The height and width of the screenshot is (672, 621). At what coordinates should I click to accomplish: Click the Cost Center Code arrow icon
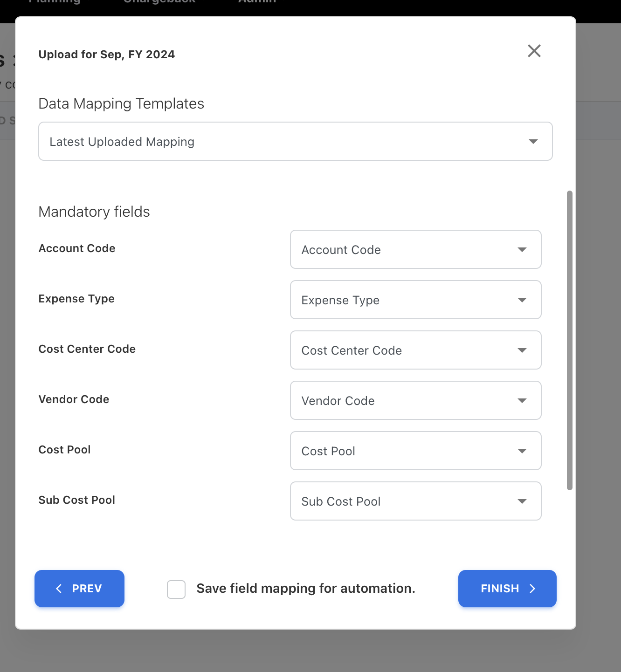522,350
